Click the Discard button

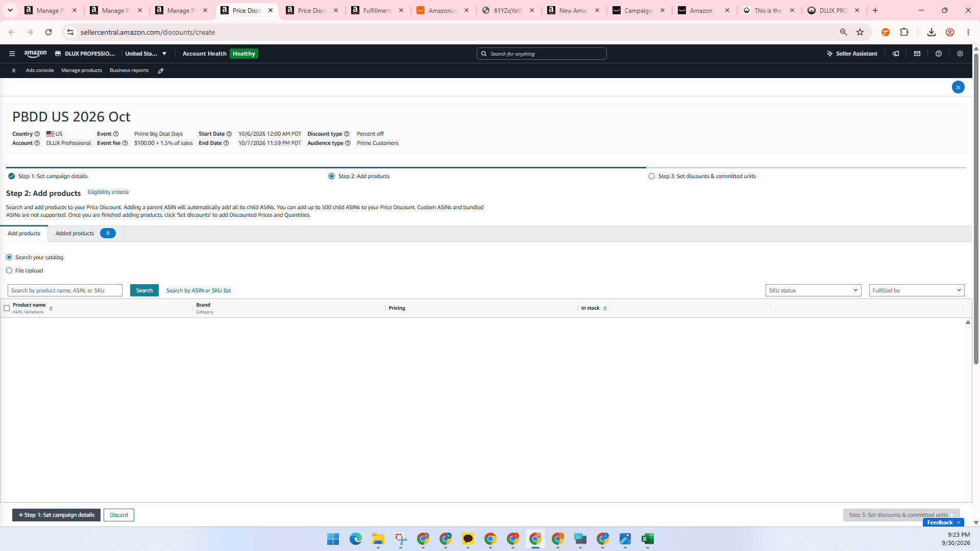pyautogui.click(x=119, y=515)
